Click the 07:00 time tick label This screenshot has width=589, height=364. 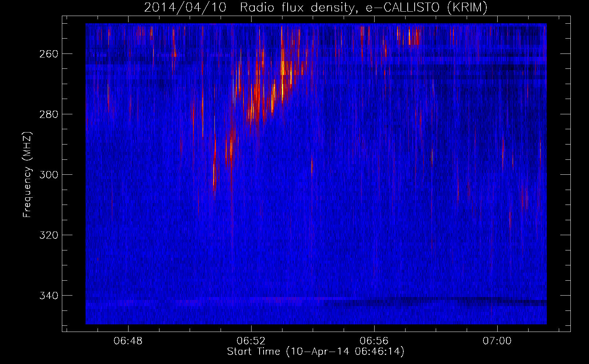click(497, 341)
